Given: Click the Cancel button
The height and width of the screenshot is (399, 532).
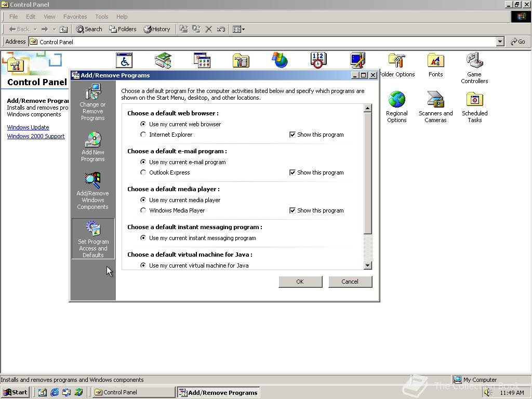Looking at the screenshot, I should [350, 282].
